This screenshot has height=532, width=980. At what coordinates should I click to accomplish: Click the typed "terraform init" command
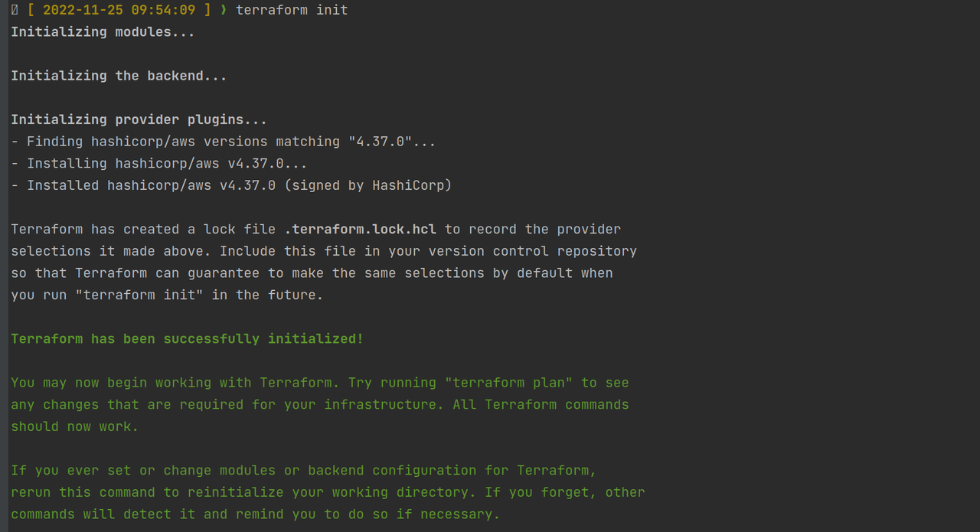[x=292, y=10]
